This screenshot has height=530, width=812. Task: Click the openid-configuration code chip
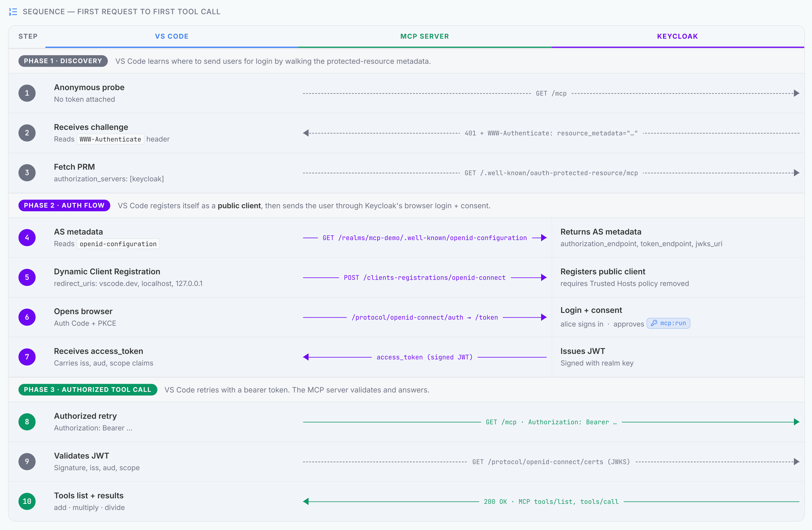pyautogui.click(x=118, y=244)
